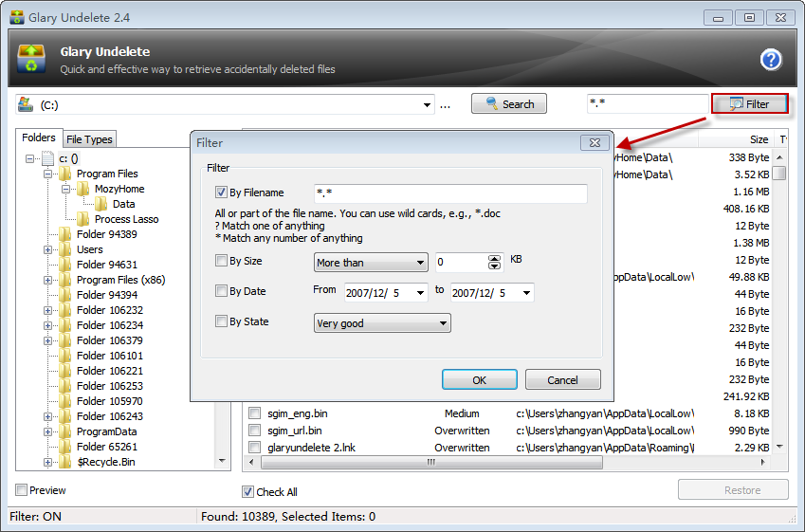Viewport: 805px width, 532px height.
Task: Enable the By Date filter checkbox
Action: coord(221,292)
